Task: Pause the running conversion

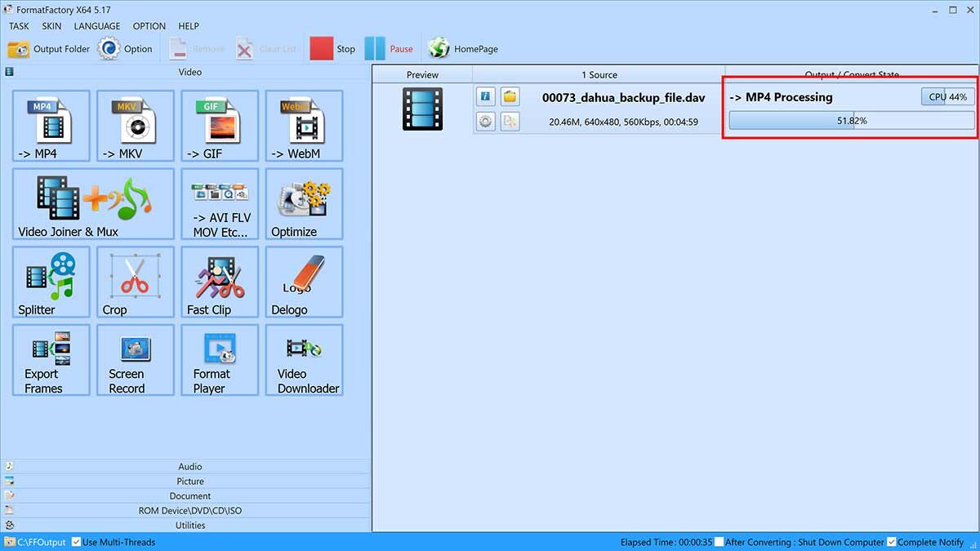Action: coord(389,49)
